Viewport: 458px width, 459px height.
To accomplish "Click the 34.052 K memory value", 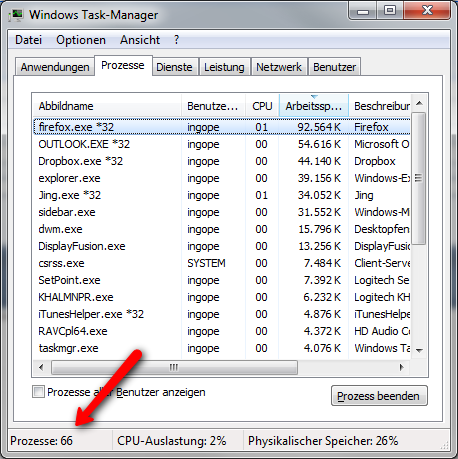I will point(319,195).
